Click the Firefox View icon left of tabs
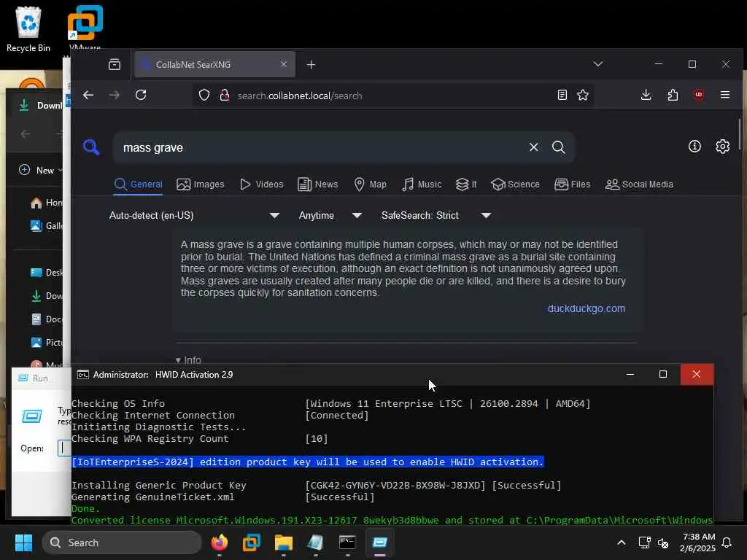Image resolution: width=747 pixels, height=560 pixels. point(115,64)
